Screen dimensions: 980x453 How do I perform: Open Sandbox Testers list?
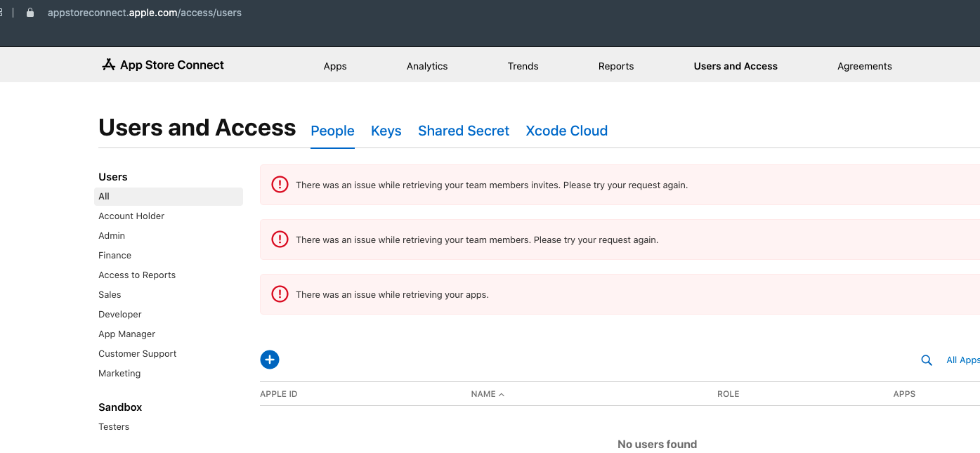click(x=114, y=427)
